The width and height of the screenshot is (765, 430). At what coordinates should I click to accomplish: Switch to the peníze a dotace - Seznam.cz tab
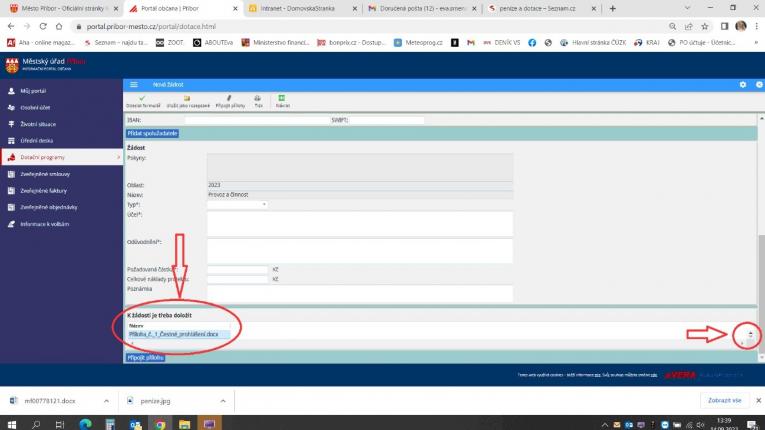(x=542, y=8)
